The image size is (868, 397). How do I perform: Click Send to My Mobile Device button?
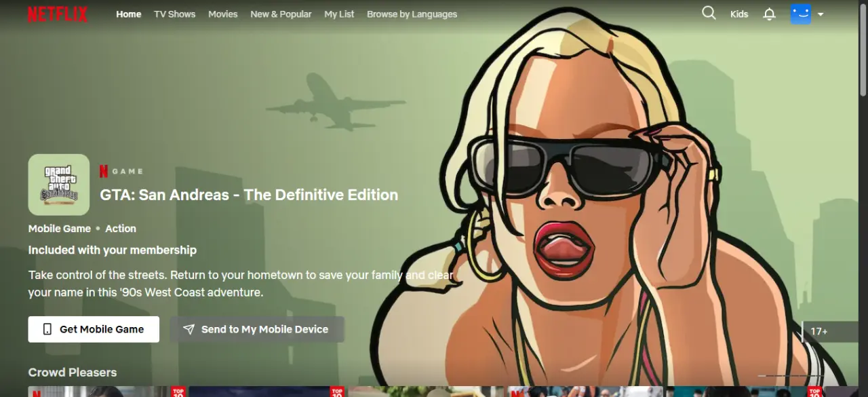point(257,329)
